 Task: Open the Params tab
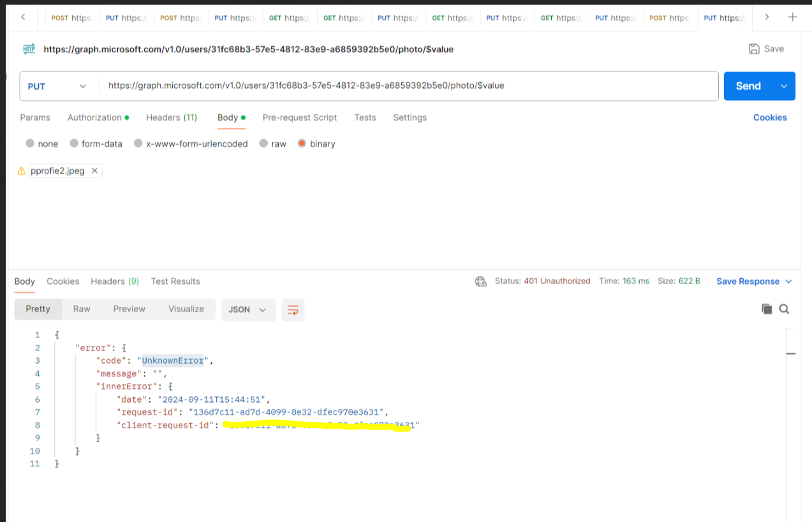pyautogui.click(x=35, y=117)
